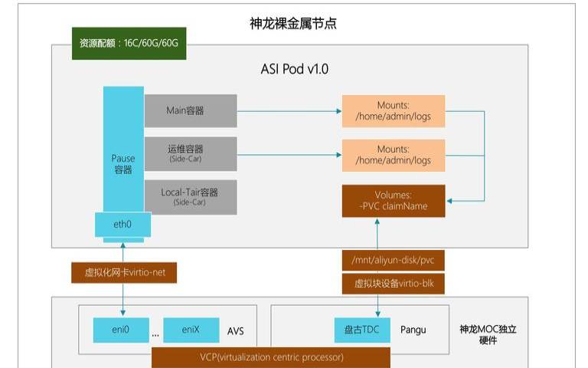Select the 神龙裸金属节点 title text
Image resolution: width=588 pixels, height=368 pixels.
point(293,23)
